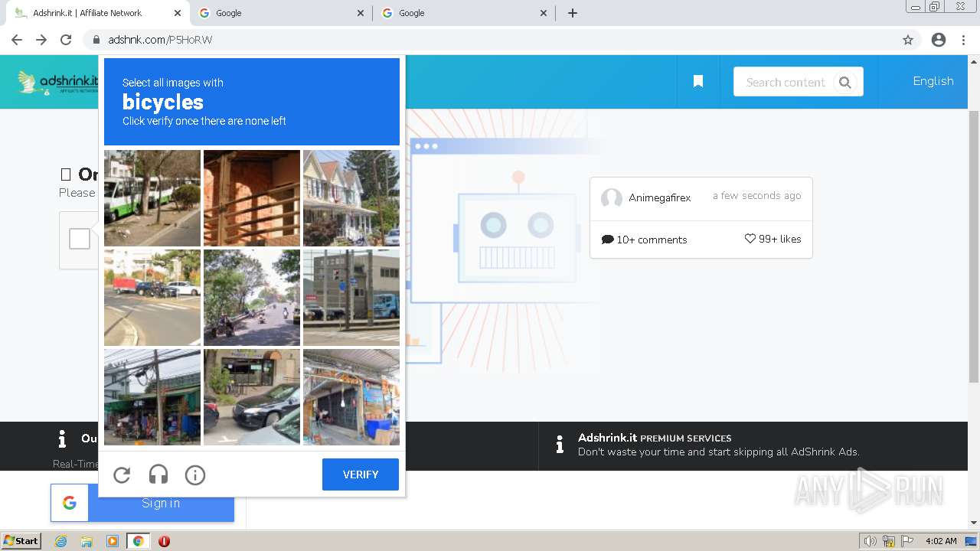Click the address bar URL
The height and width of the screenshot is (551, 980).
click(160, 40)
